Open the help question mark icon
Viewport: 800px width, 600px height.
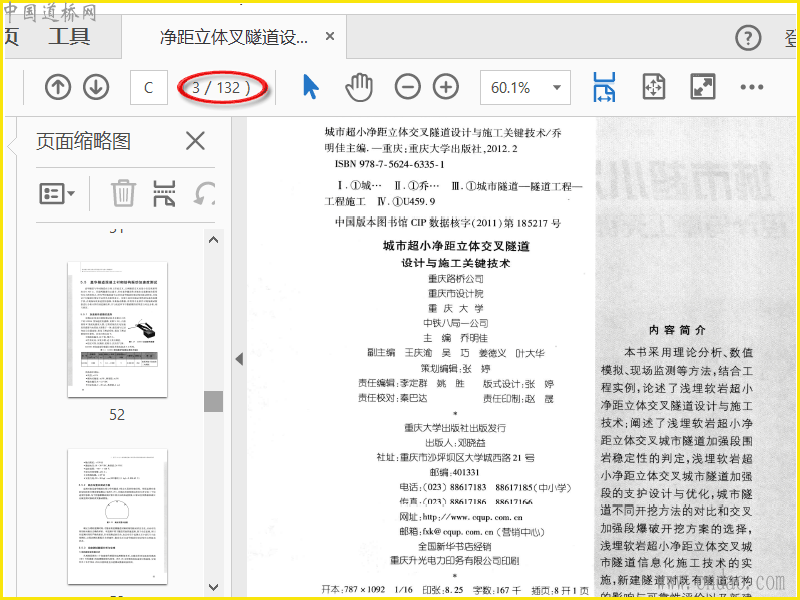748,38
